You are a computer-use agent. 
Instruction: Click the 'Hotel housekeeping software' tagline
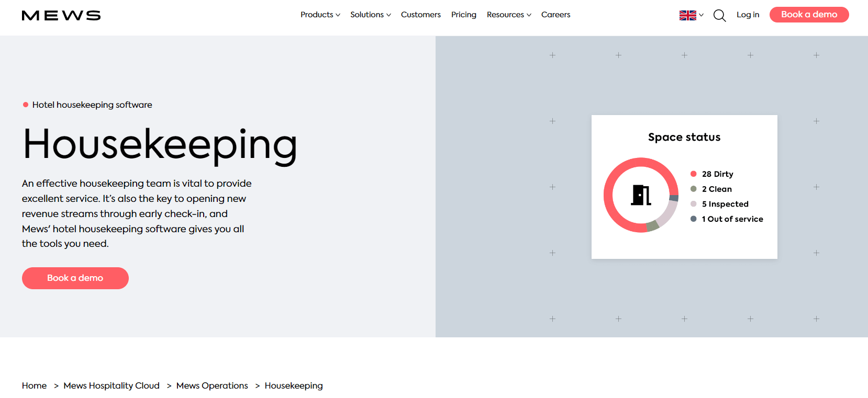tap(92, 105)
